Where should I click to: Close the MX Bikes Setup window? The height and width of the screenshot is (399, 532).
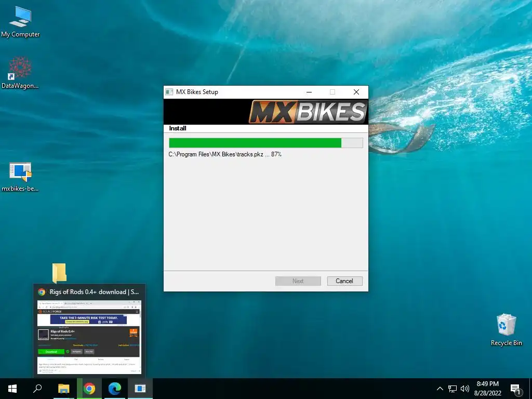(x=356, y=92)
